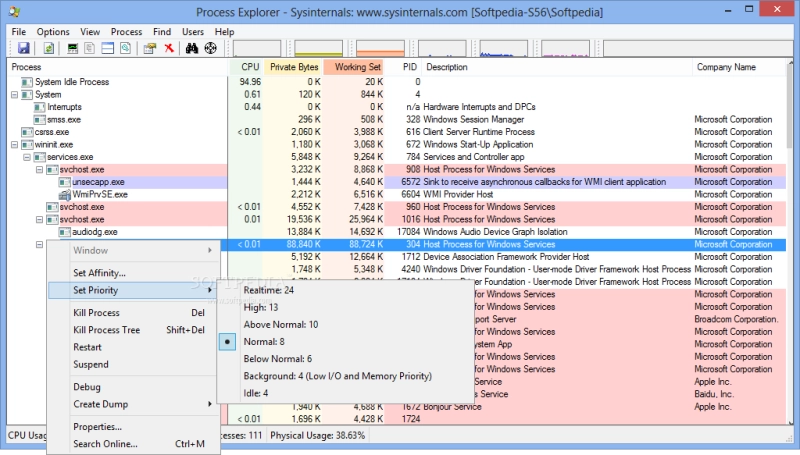Open the Find menu

pos(162,32)
